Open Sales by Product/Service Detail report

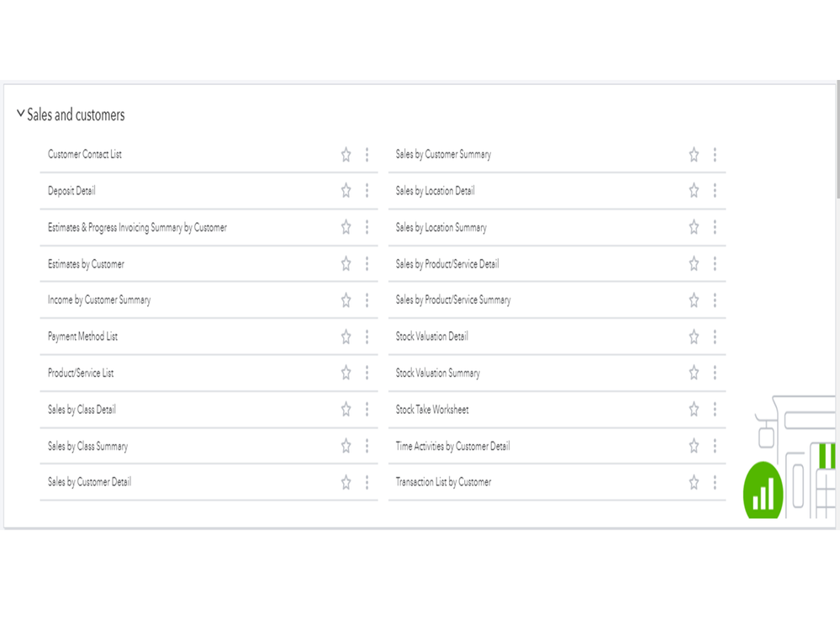click(447, 264)
